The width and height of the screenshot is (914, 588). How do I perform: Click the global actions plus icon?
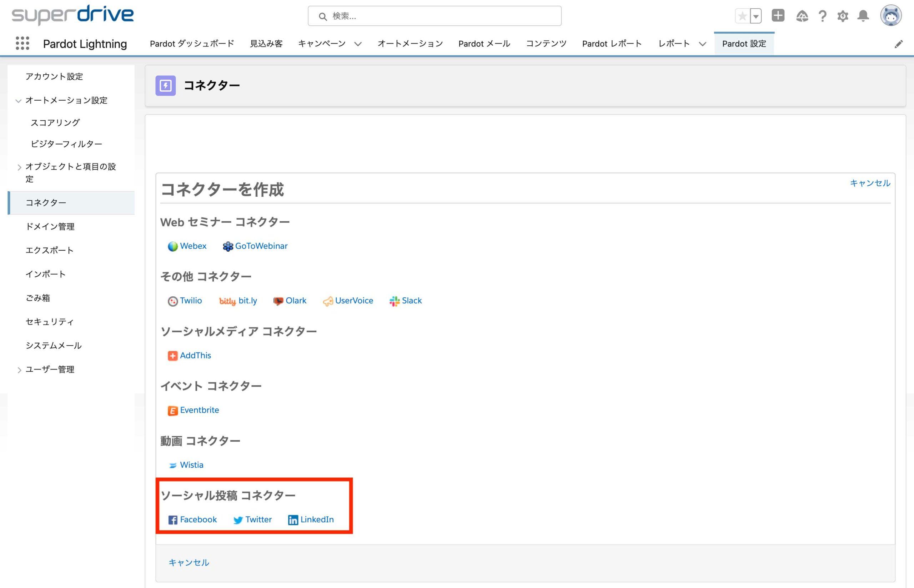pos(778,16)
